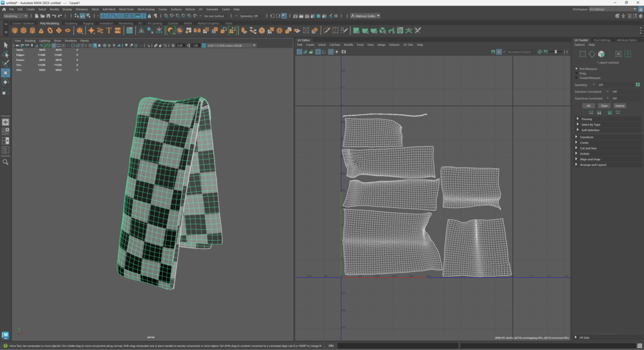
Task: Choose UV shell selection mode cube icon
Action: click(602, 54)
